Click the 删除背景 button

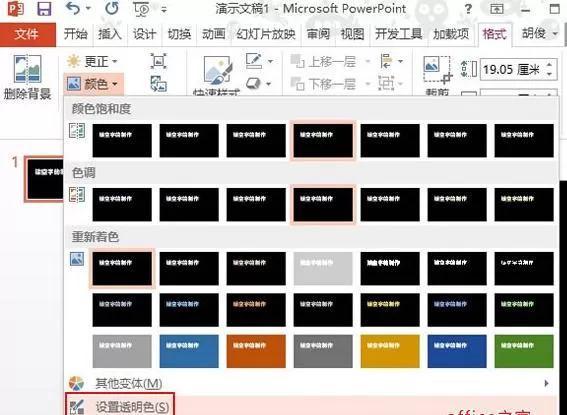[27, 77]
